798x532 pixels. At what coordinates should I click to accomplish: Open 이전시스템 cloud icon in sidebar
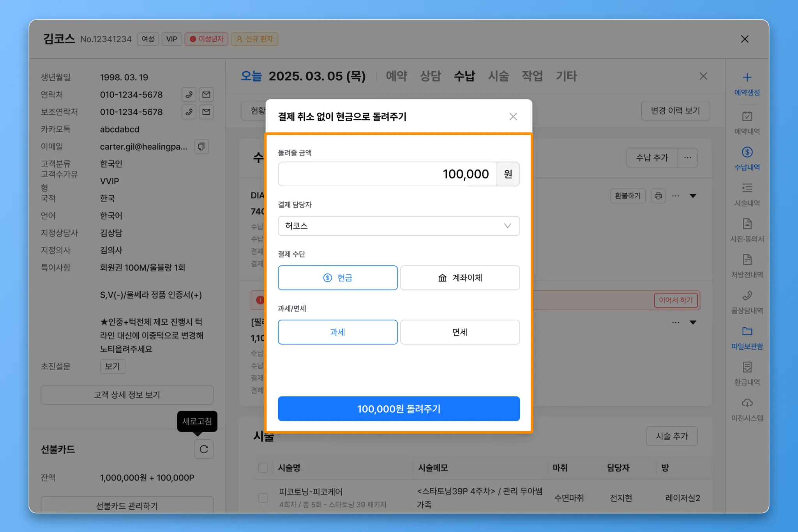click(x=747, y=403)
